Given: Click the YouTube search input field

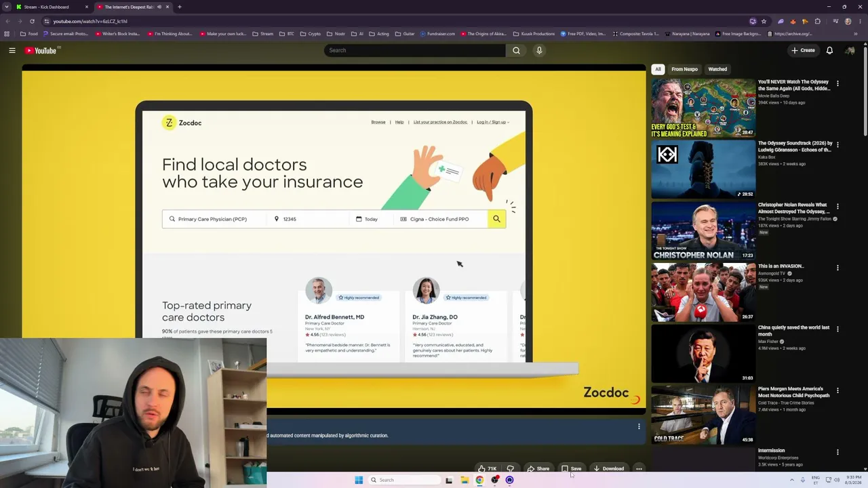Looking at the screenshot, I should coord(414,50).
